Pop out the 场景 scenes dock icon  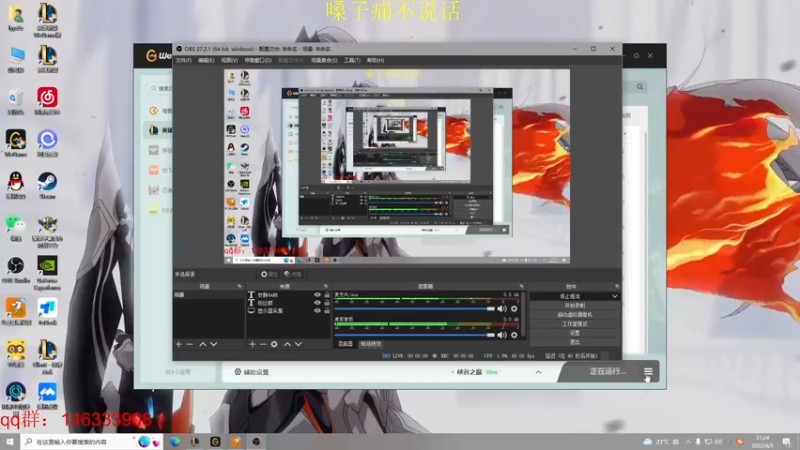(x=240, y=286)
